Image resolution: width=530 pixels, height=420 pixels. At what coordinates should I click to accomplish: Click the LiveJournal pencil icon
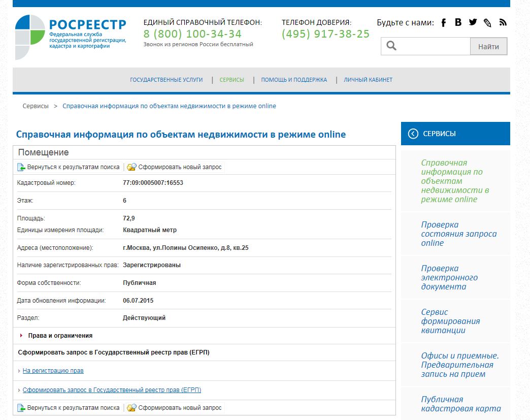[487, 22]
